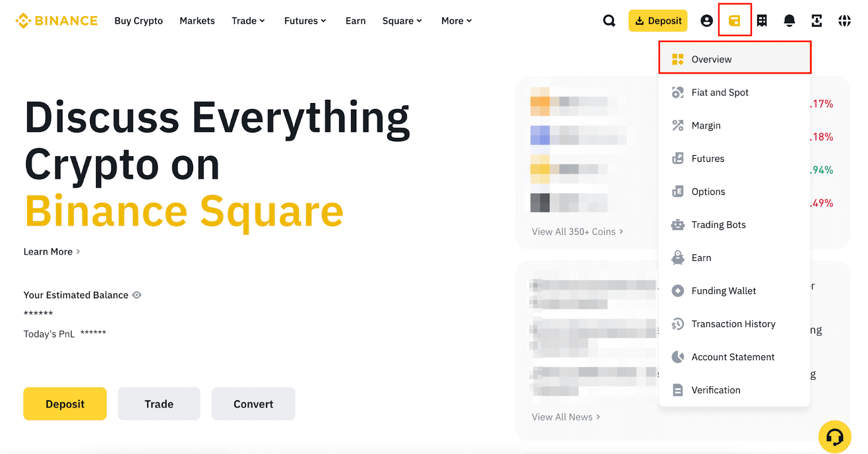Click the wallet icon in header
Viewport: 868px width, 454px height.
click(735, 21)
